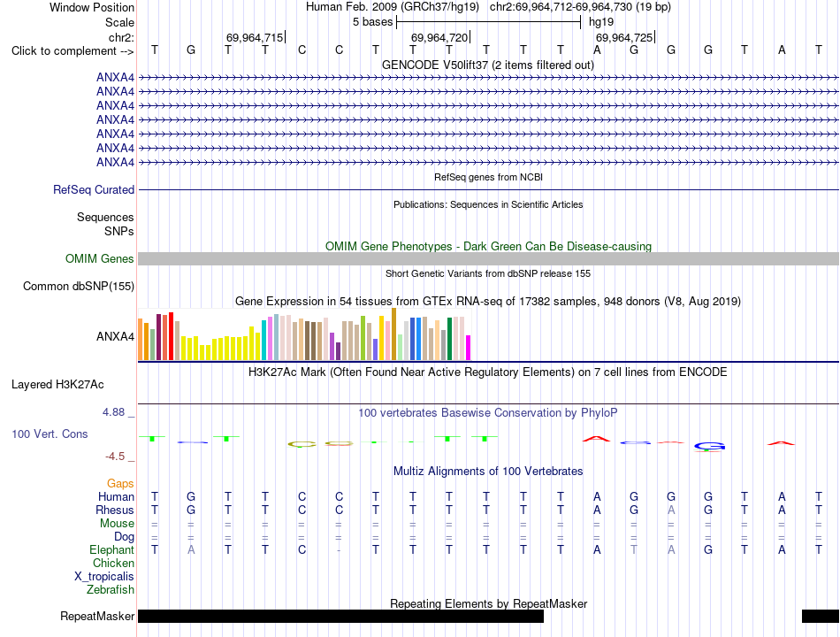Open '100 vertebrates Basewise Conservation by PhyloP' title
This screenshot has width=840, height=637.
click(x=488, y=413)
